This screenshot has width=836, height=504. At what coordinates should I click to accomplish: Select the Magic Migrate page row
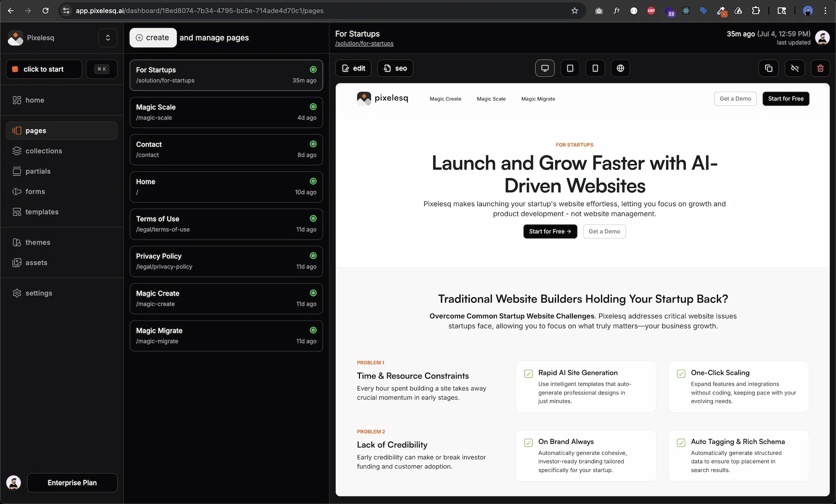tap(226, 336)
